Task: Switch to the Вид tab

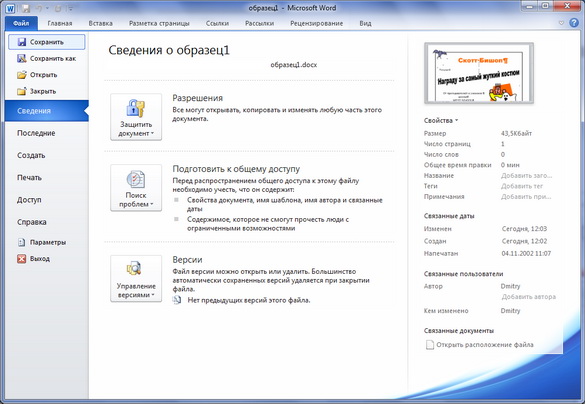Action: coord(365,23)
